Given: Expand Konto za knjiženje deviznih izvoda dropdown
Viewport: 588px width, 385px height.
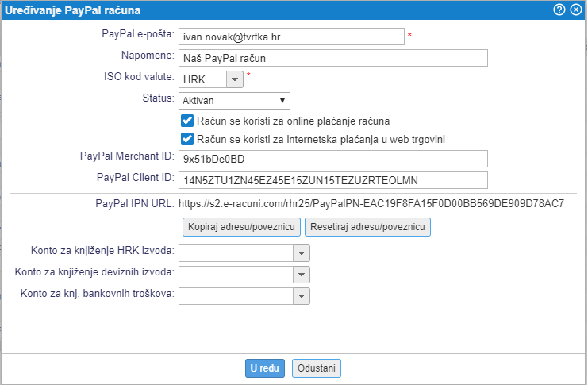Looking at the screenshot, I should point(301,275).
